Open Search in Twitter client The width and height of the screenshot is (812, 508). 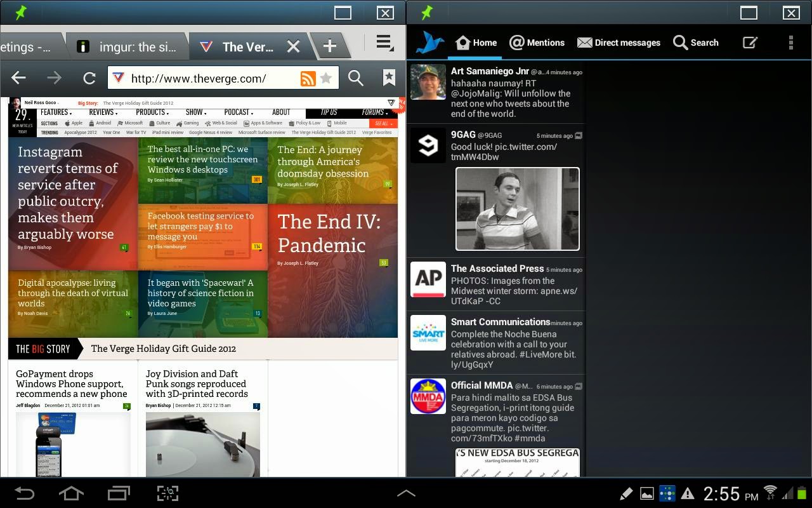(696, 43)
